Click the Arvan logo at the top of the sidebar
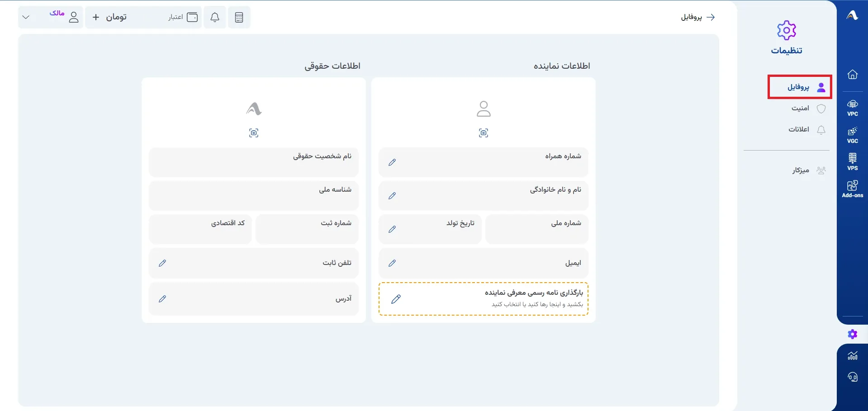 (852, 15)
